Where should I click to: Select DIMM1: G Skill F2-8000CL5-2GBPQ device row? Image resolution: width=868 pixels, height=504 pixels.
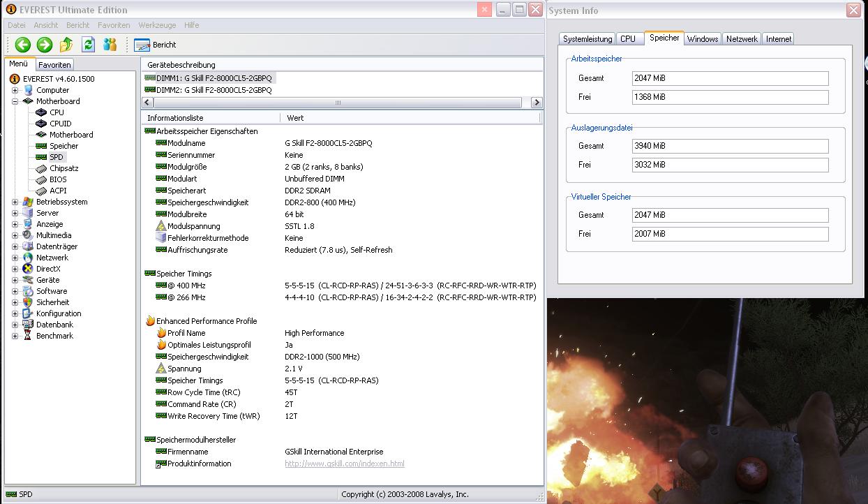209,78
